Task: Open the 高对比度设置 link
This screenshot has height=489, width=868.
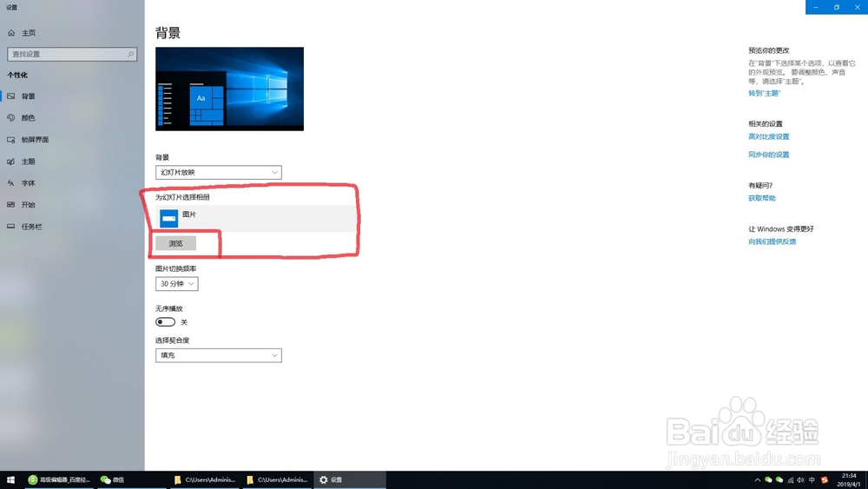Action: point(769,136)
